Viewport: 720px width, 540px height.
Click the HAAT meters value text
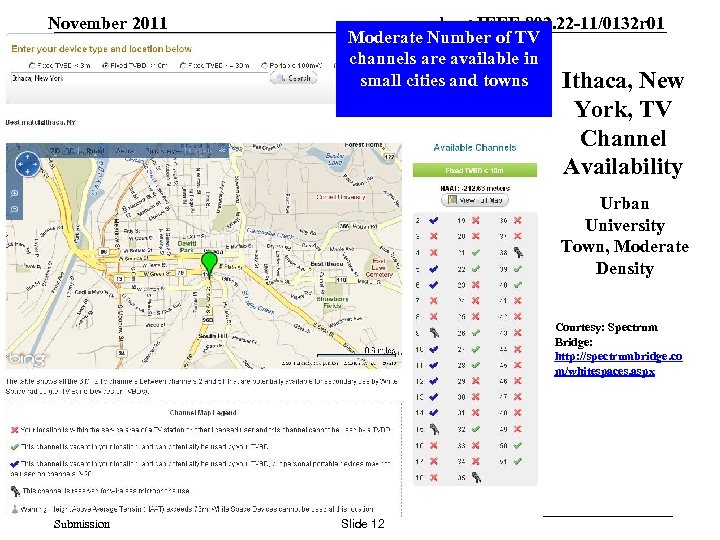click(x=475, y=188)
